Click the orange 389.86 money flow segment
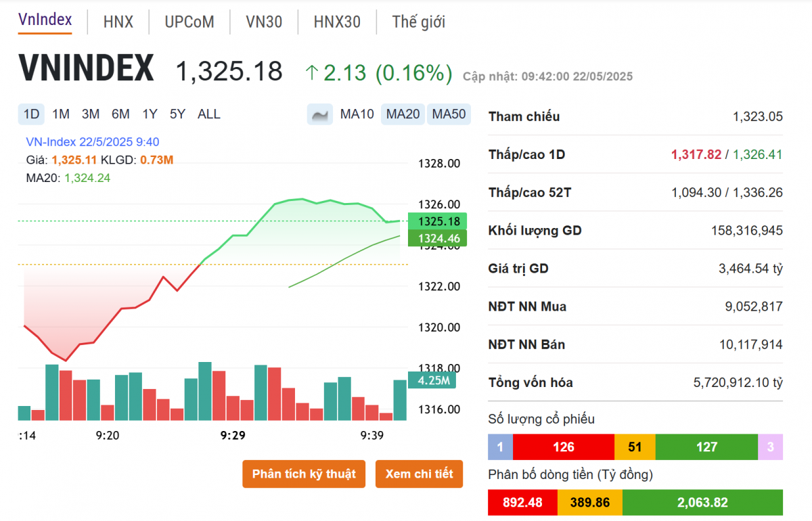The height and width of the screenshot is (521, 812). pos(589,503)
